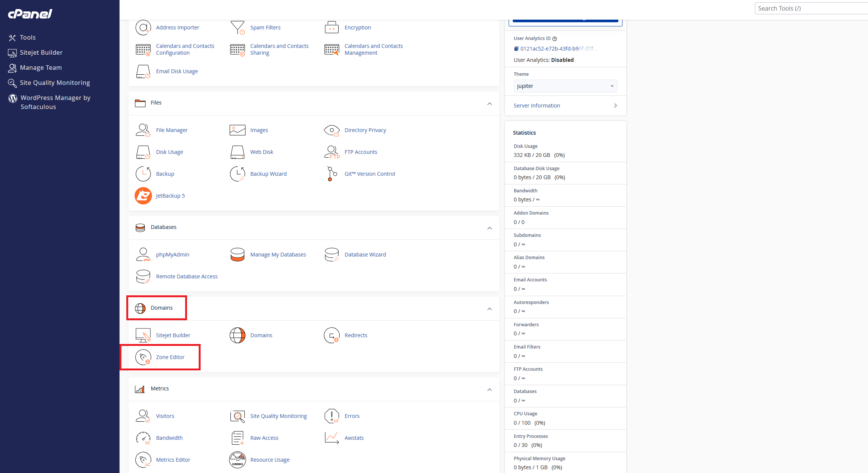Open Manage Team in the sidebar
This screenshot has height=473, width=868.
[41, 68]
